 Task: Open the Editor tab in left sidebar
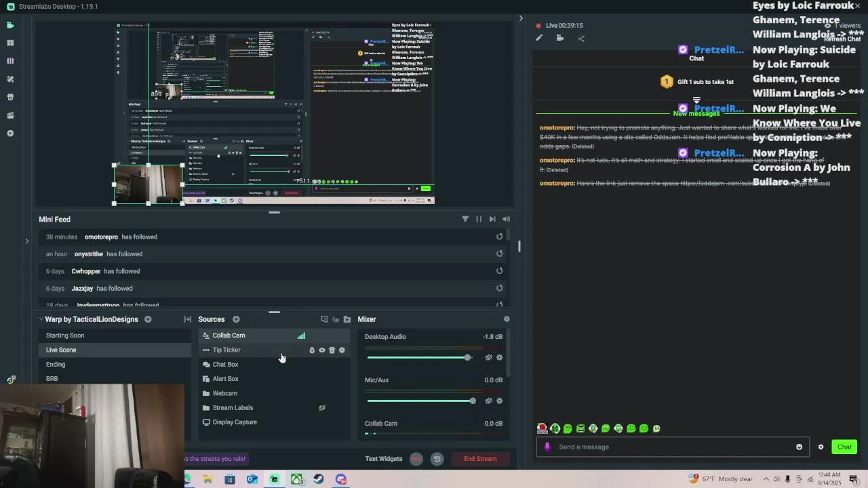10,25
